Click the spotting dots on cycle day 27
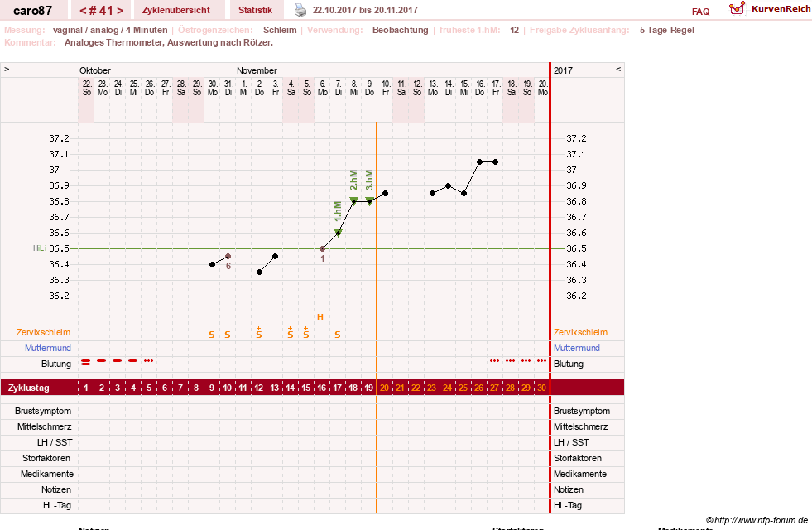The width and height of the screenshot is (812, 530). (x=494, y=360)
